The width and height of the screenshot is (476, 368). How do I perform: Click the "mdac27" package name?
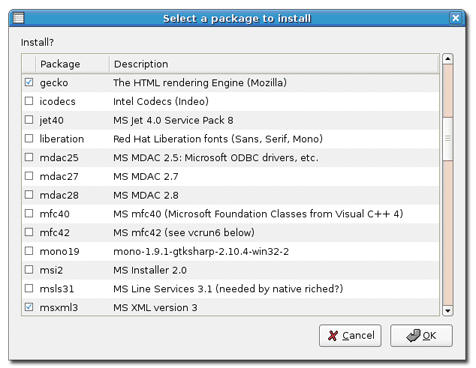(x=59, y=176)
